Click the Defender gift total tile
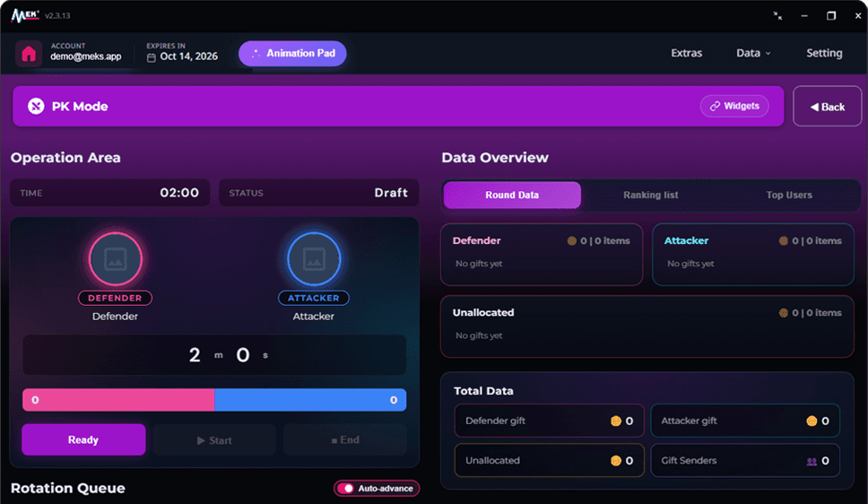Image resolution: width=868 pixels, height=504 pixels. pyautogui.click(x=549, y=421)
